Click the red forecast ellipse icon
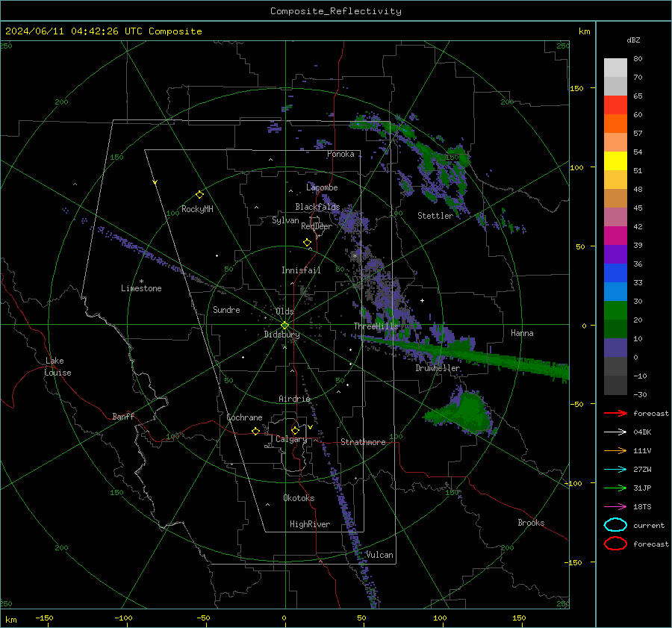 click(615, 544)
